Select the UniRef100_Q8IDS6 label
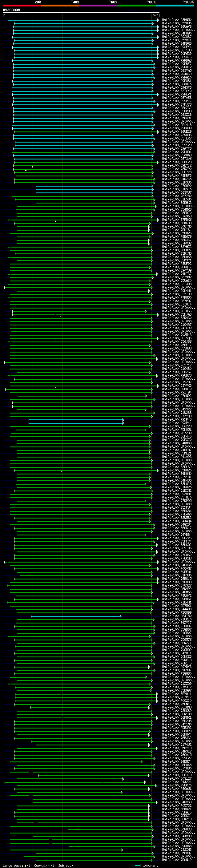This screenshot has width=197, height=868. point(177,311)
